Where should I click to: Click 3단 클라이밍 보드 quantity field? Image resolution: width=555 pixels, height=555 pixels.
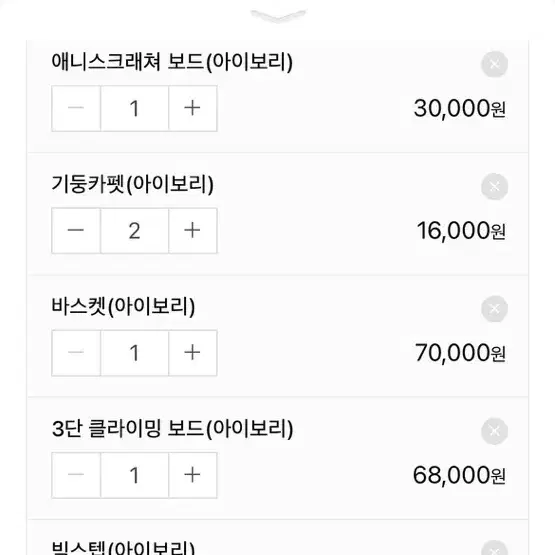(135, 475)
